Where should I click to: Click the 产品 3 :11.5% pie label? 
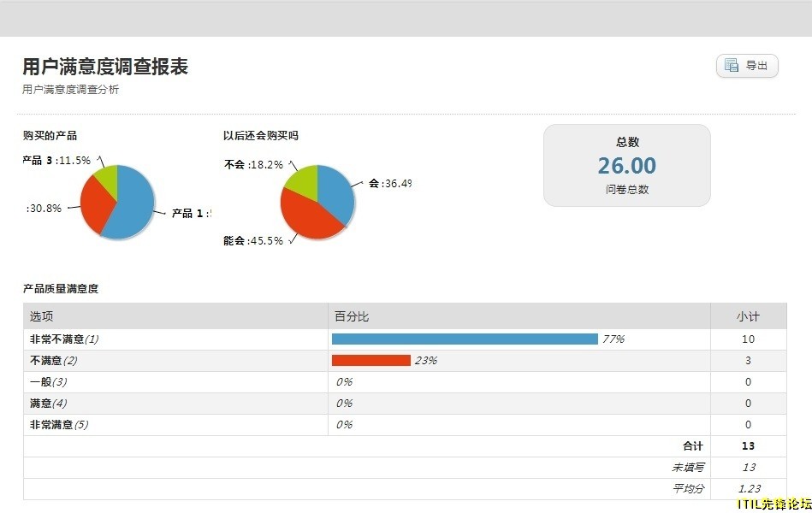tap(56, 160)
